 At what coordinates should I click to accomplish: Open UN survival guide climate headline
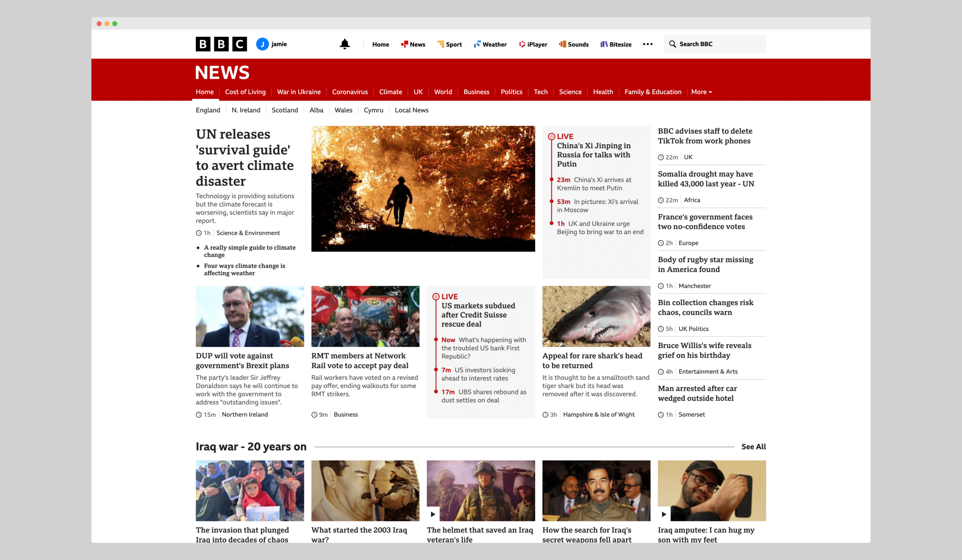tap(244, 157)
